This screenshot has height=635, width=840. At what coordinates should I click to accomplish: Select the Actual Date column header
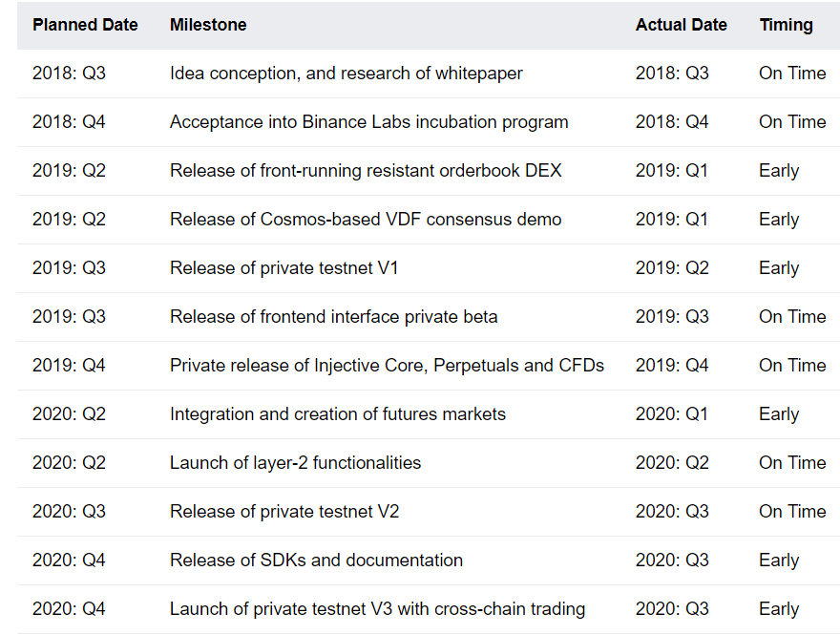pos(681,25)
